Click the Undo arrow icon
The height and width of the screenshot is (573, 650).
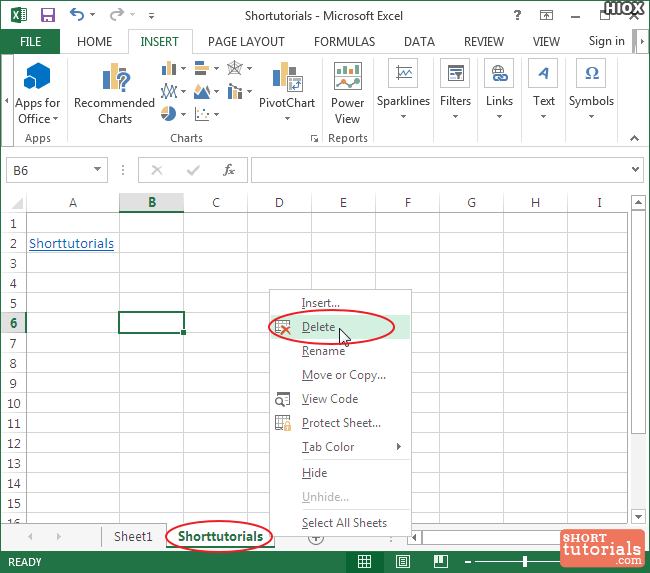click(x=77, y=15)
